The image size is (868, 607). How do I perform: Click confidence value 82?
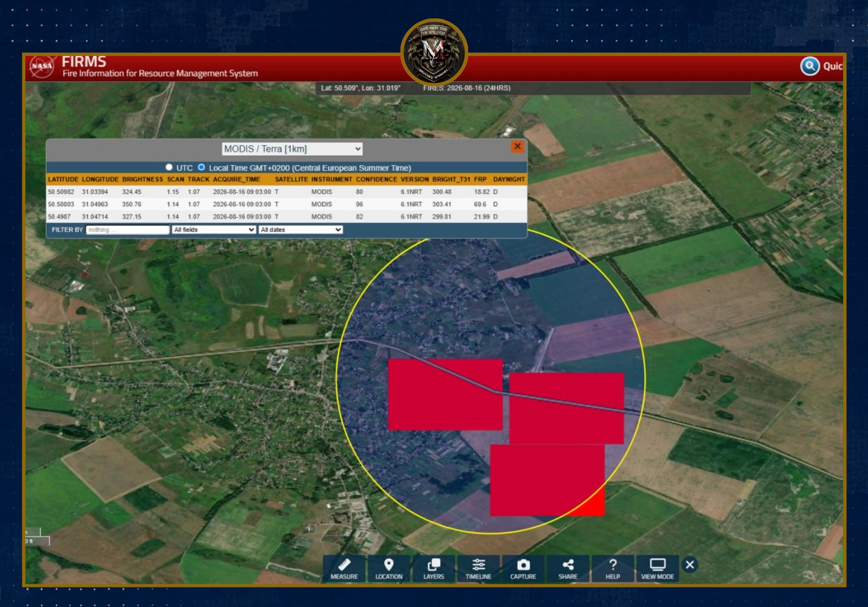pos(359,217)
